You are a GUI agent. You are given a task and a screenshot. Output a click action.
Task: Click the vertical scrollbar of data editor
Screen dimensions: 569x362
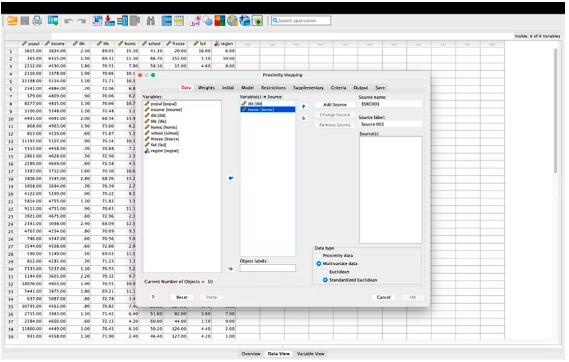pos(555,111)
